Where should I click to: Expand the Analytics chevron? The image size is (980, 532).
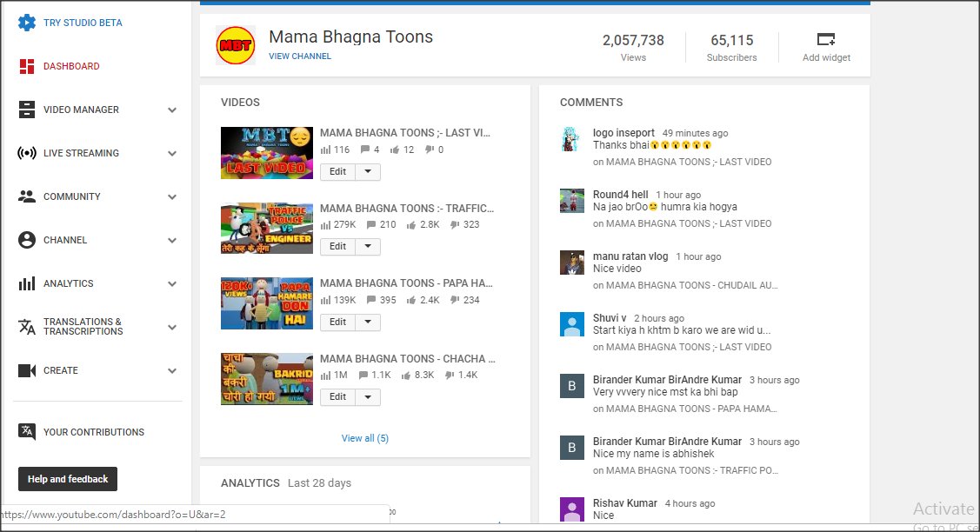[172, 283]
